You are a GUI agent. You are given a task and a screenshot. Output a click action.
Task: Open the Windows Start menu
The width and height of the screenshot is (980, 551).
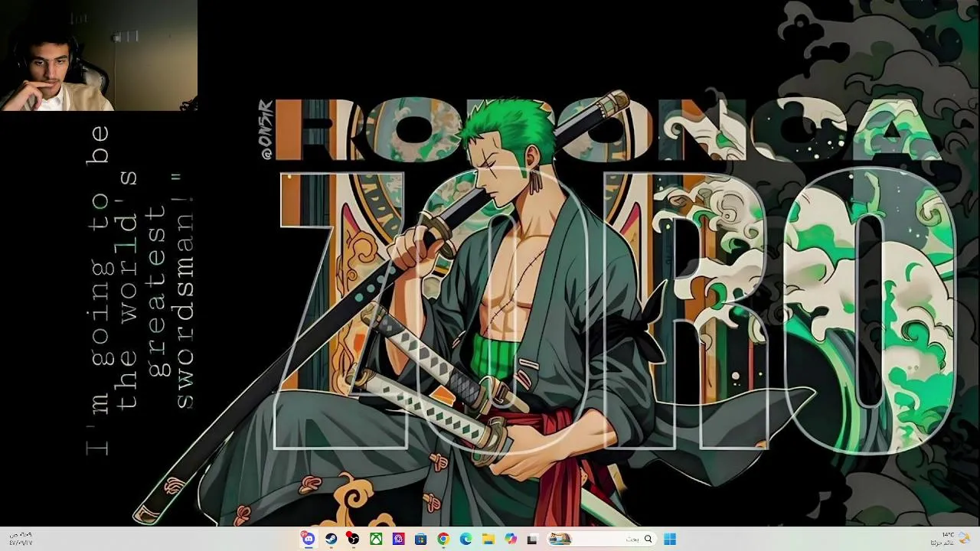(x=670, y=539)
